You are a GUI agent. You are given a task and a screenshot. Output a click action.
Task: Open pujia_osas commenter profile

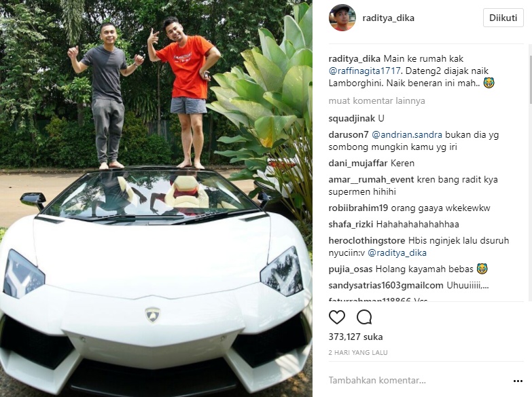coord(351,269)
